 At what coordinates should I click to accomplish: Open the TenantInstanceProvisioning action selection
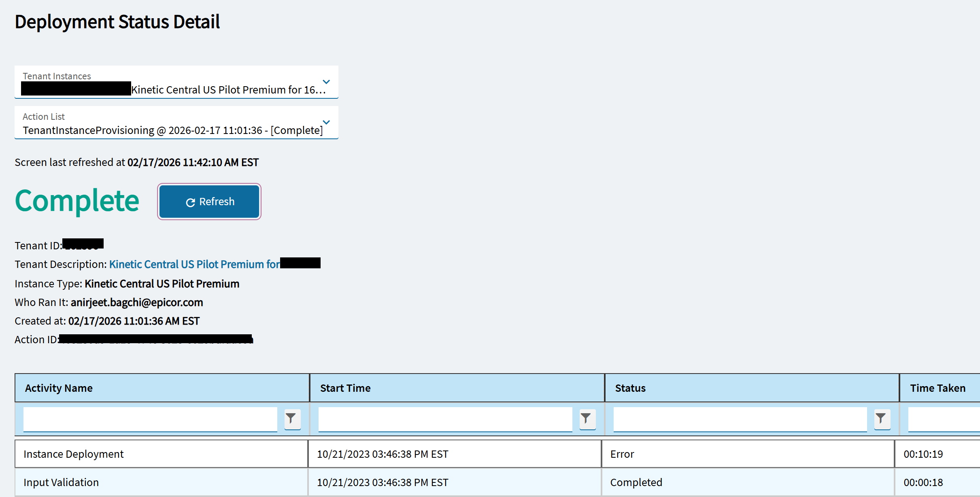tap(172, 130)
